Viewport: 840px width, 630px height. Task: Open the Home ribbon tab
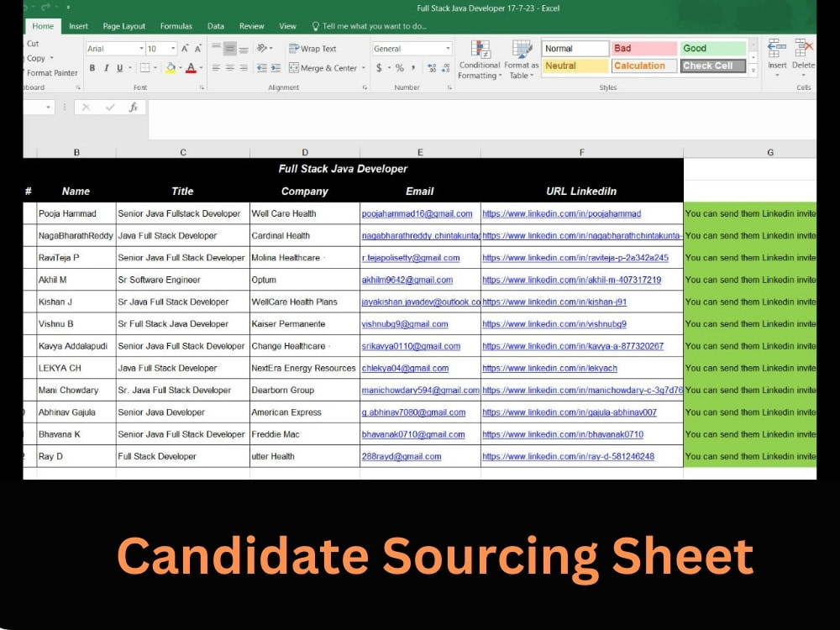(x=43, y=26)
